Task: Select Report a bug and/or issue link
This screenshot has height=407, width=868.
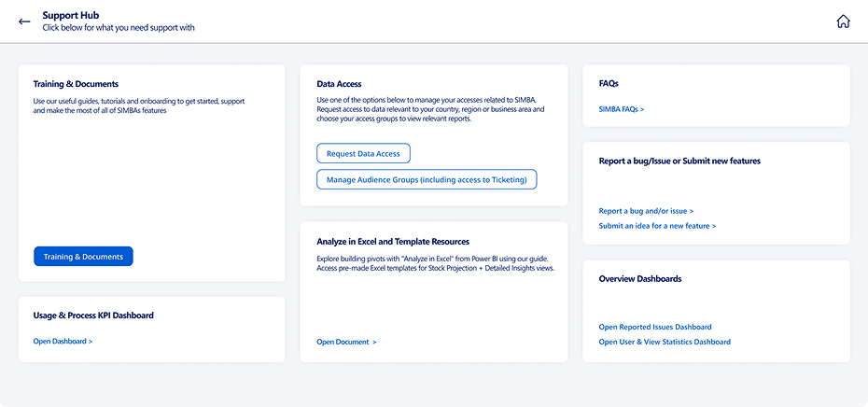Action: click(x=646, y=211)
